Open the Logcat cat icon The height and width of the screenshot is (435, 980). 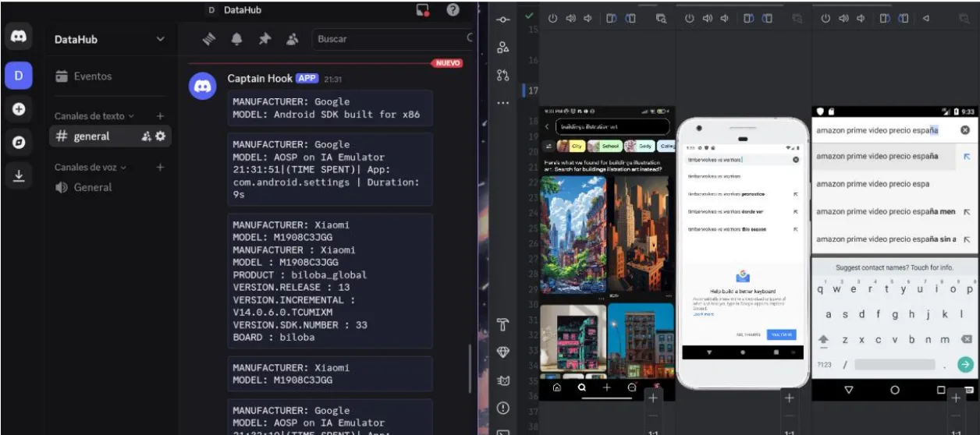[503, 380]
